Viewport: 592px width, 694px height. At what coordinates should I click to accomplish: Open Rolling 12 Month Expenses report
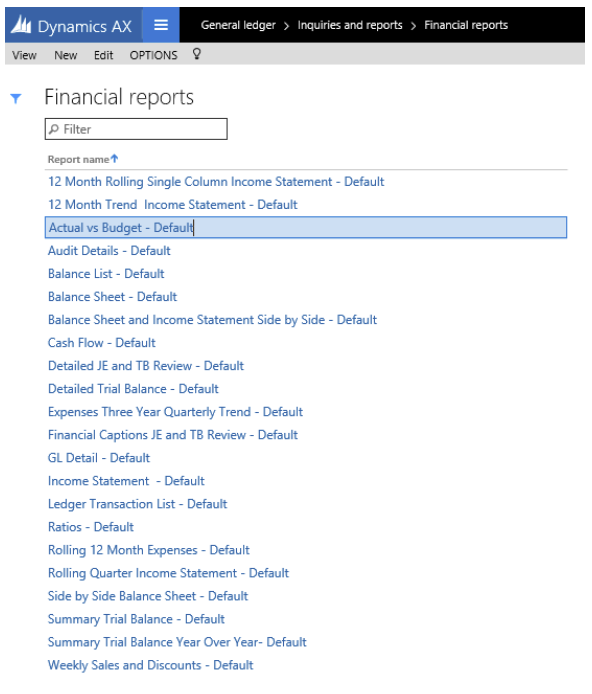coord(149,550)
